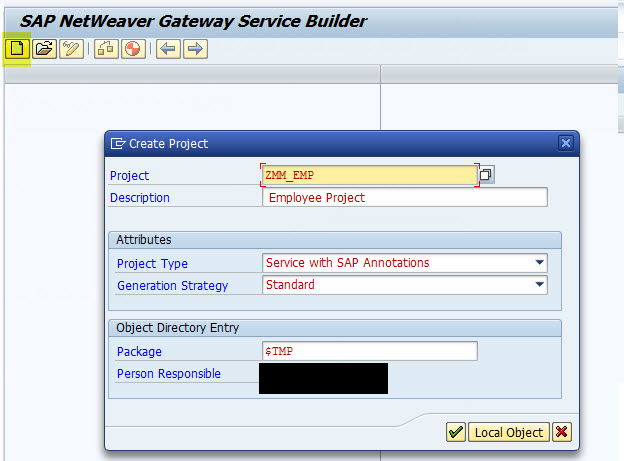
Task: Click the Description label
Action: pyautogui.click(x=140, y=197)
